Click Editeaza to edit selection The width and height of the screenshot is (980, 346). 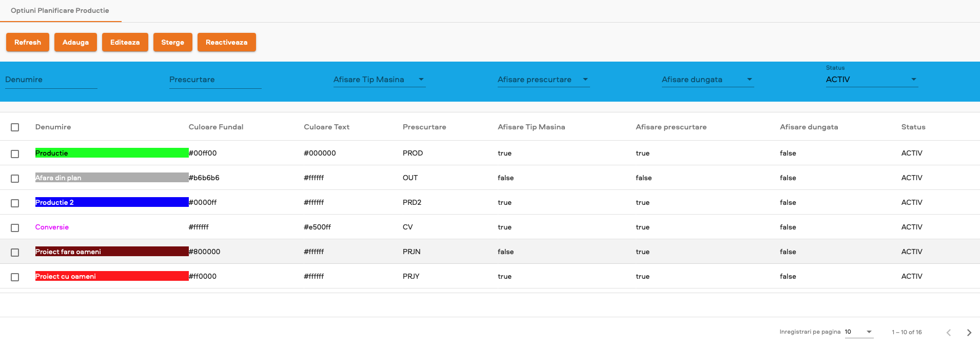(x=125, y=42)
